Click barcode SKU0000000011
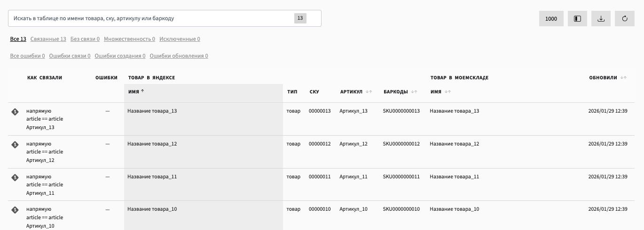644x230 pixels. (x=401, y=177)
